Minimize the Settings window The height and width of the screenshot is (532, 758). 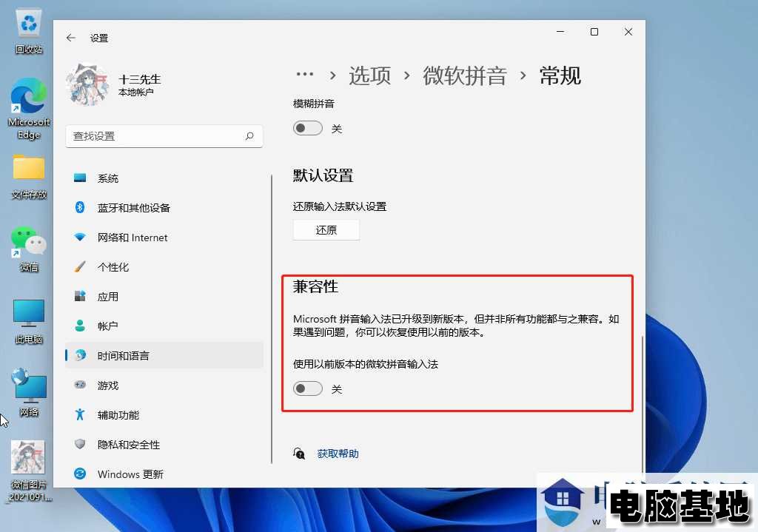click(x=561, y=32)
